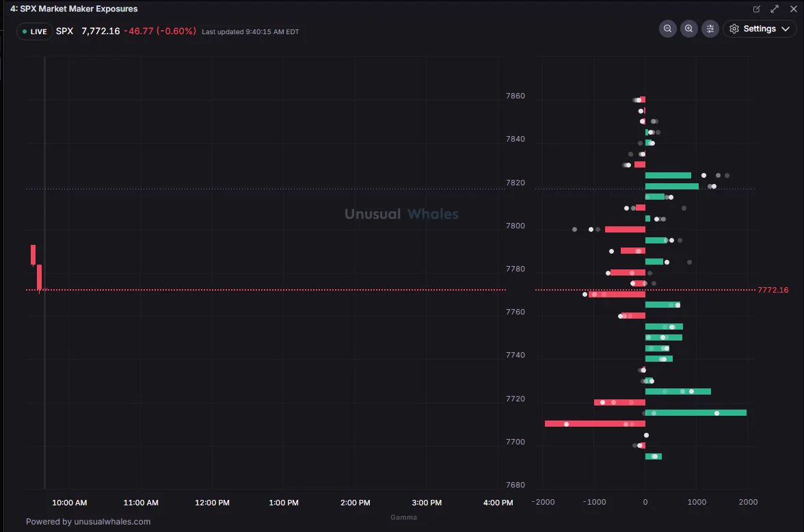Click the 1000 gamma axis label
This screenshot has height=532, width=804.
point(697,502)
